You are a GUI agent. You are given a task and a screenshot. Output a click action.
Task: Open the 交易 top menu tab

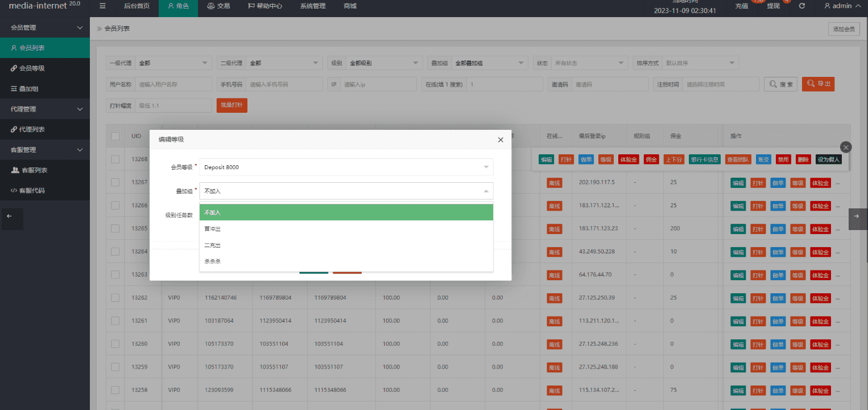[218, 6]
